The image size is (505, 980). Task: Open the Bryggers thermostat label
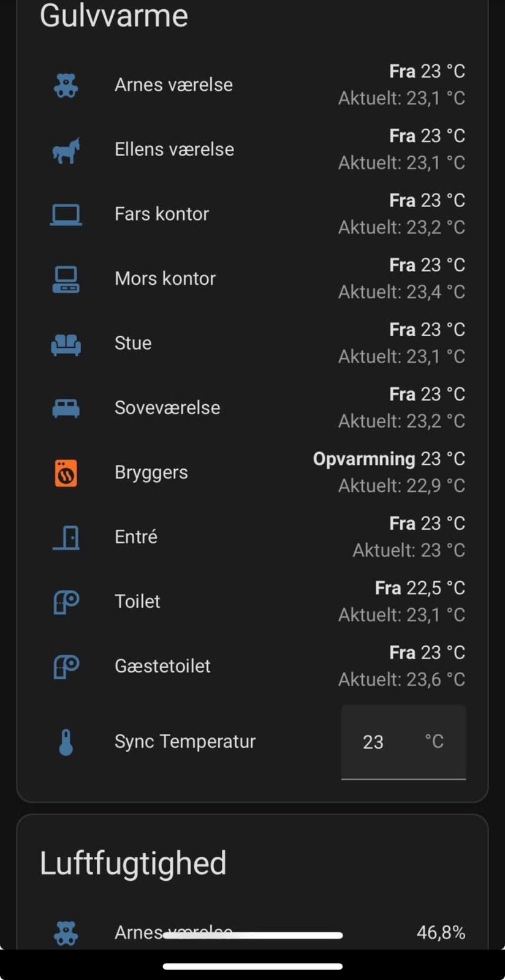pos(151,472)
